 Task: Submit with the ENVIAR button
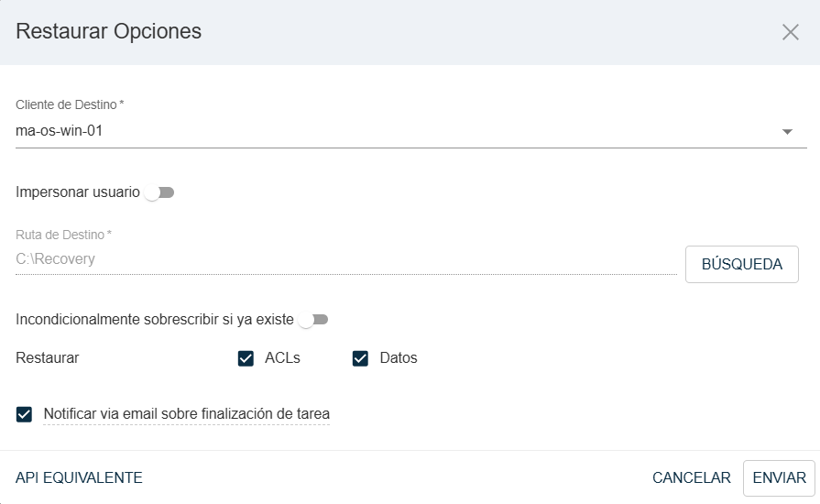tap(779, 477)
